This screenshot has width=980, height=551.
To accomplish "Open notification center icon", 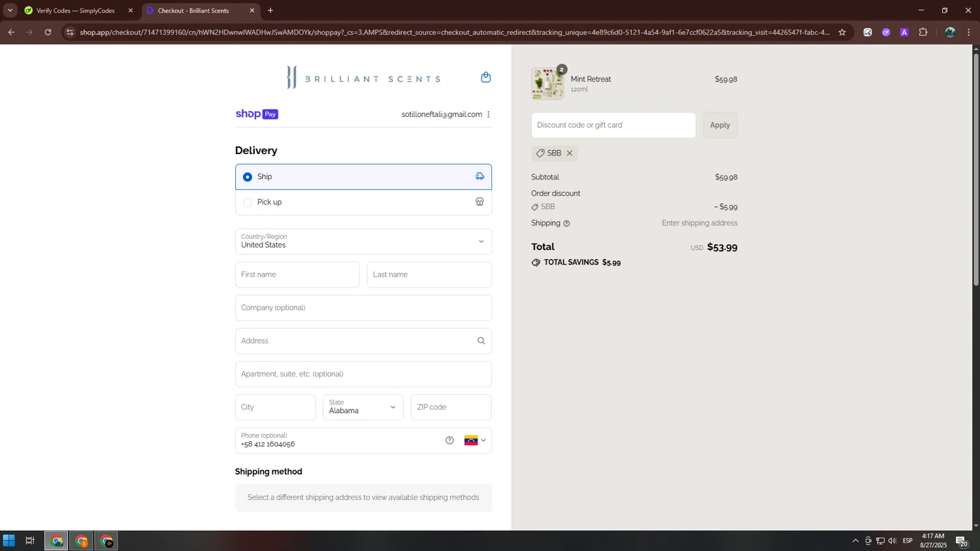I will coord(962,541).
